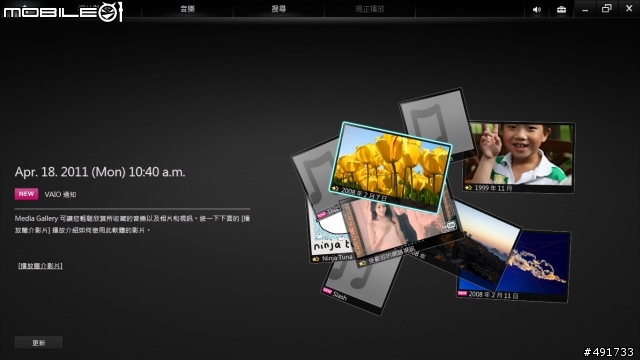Close the Media Gallery window
The width and height of the screenshot is (640, 360).
pos(629,8)
